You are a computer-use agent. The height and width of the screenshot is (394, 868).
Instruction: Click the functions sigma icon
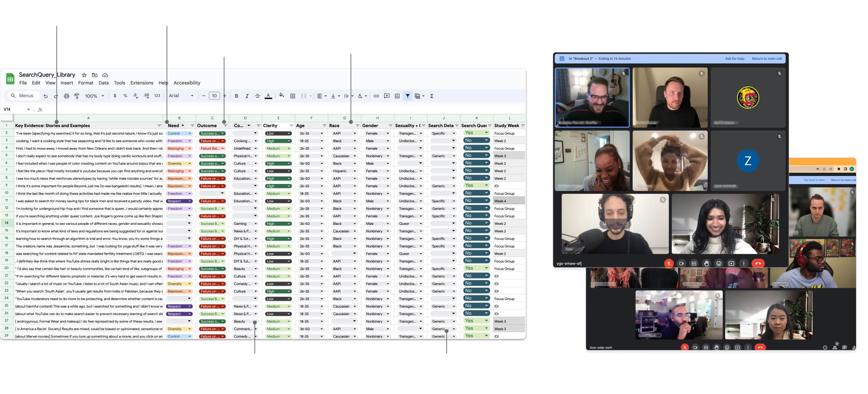coord(431,96)
